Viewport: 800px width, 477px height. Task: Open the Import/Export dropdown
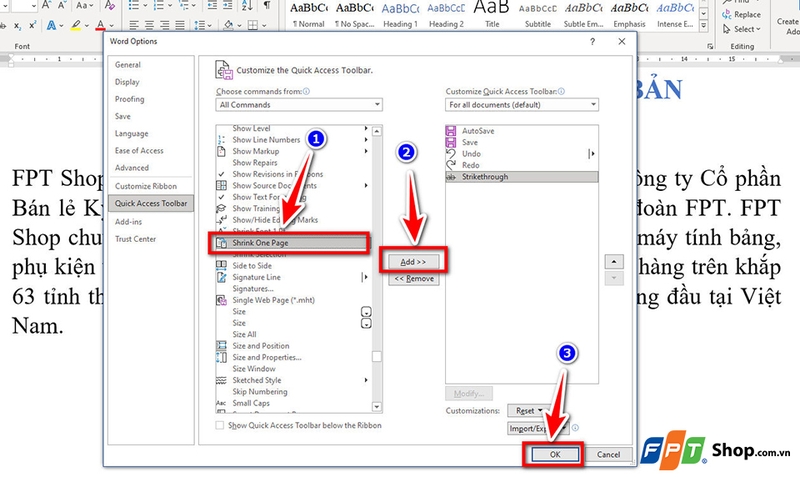(537, 429)
